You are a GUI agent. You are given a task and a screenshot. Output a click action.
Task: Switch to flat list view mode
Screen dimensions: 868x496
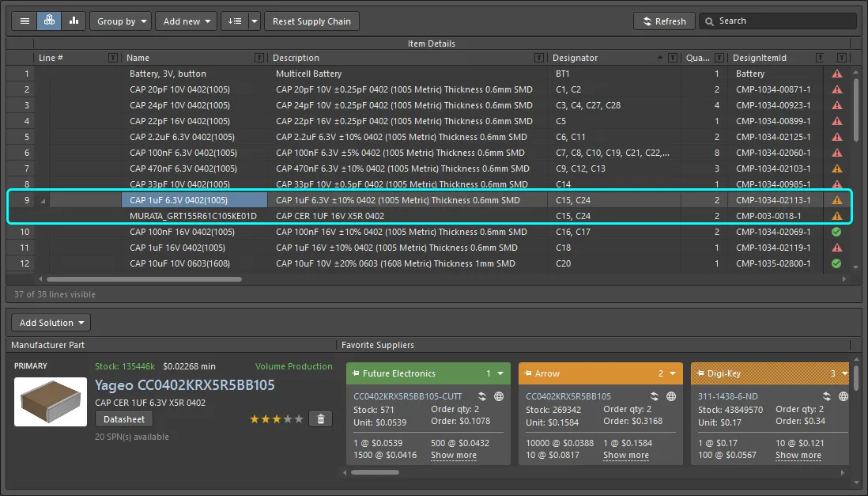(x=25, y=21)
